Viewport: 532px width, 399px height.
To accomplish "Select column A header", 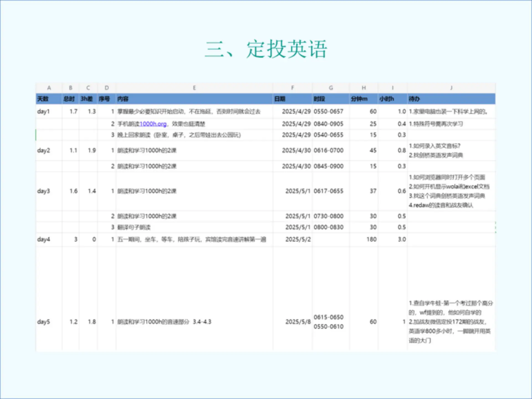I will coord(49,88).
